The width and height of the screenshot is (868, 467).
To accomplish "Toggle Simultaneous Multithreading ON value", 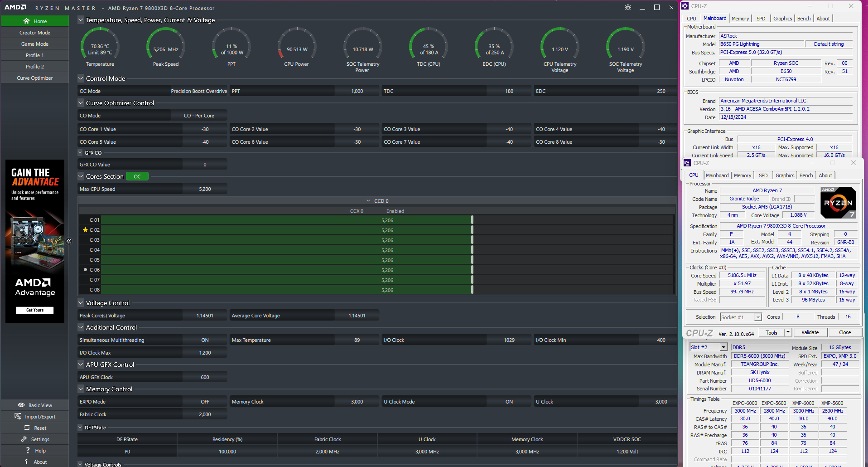I will (x=205, y=340).
